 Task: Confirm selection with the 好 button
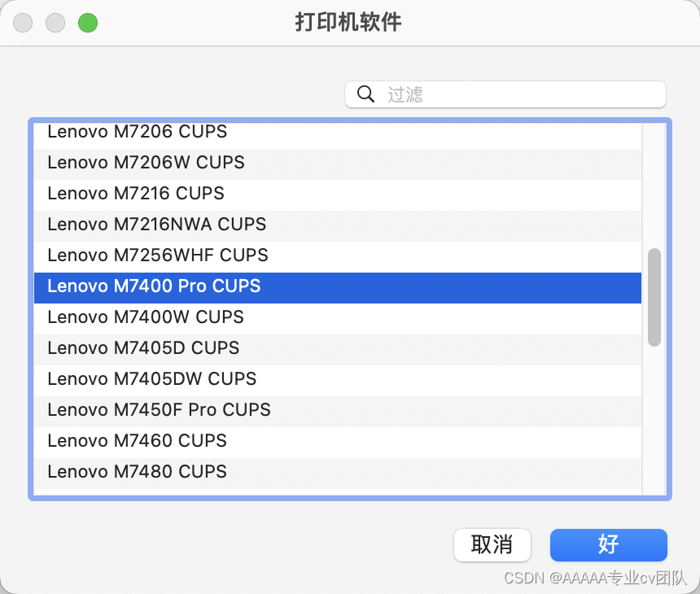(x=609, y=545)
